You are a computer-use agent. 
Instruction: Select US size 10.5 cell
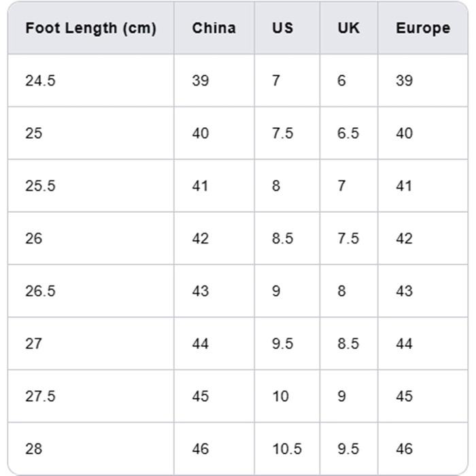point(286,449)
